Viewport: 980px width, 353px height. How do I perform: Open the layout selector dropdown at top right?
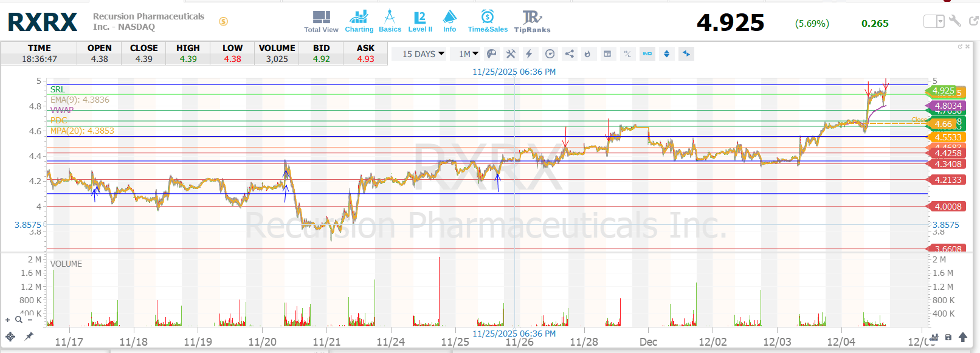[934, 21]
